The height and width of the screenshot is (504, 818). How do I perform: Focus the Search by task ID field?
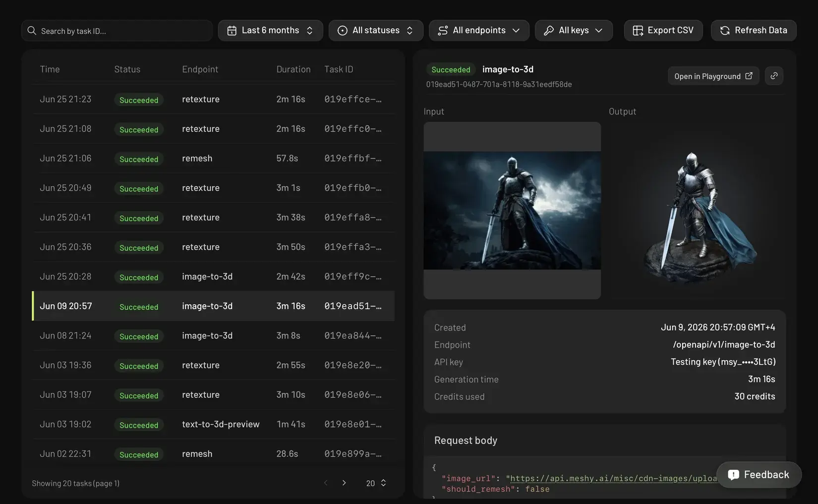point(117,31)
